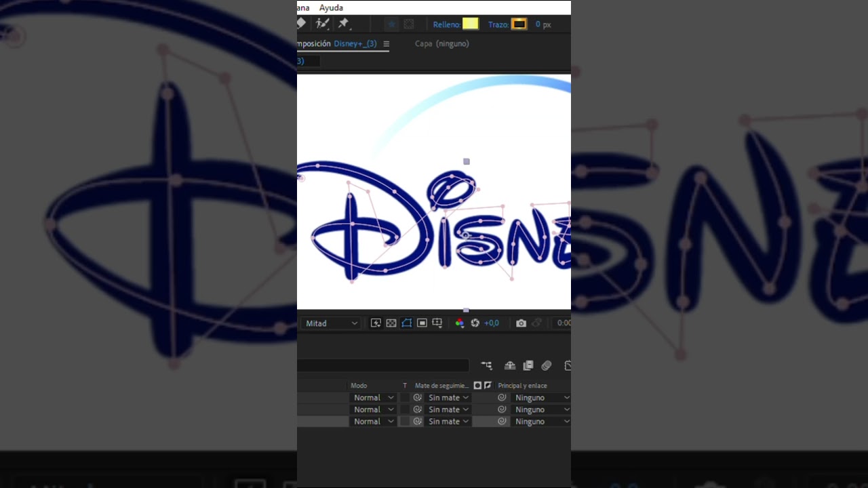Enable frame blending for the timeline
868x488 pixels.
pos(528,366)
